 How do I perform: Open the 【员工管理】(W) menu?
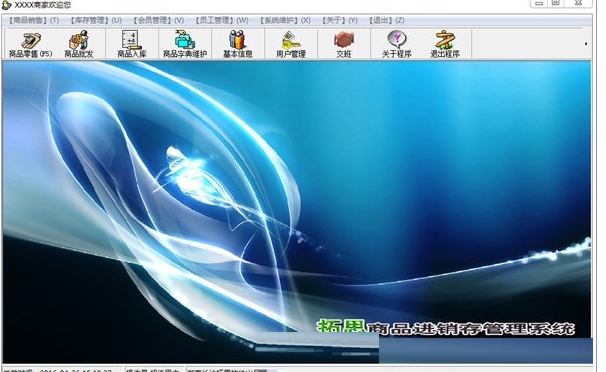click(222, 20)
